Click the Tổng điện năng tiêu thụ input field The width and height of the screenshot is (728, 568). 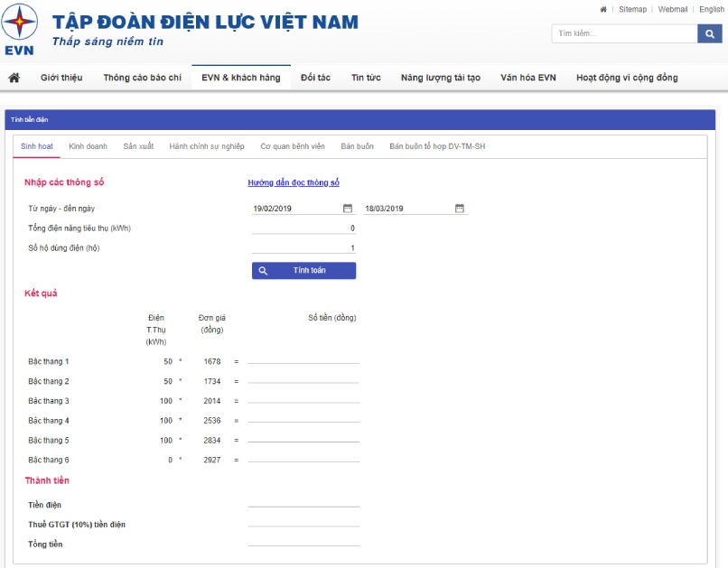304,228
